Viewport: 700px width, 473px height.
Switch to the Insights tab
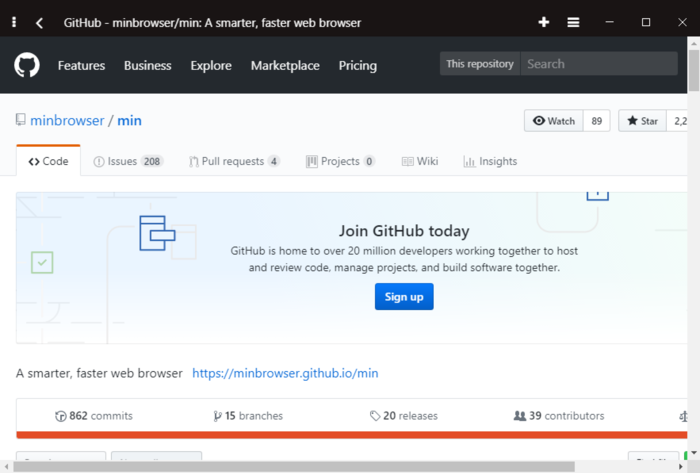[x=490, y=161]
